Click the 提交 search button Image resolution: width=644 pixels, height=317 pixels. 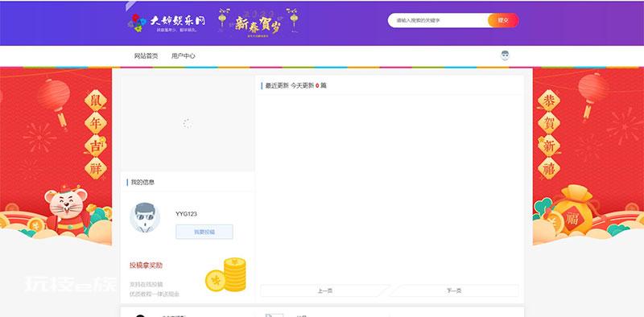click(503, 20)
